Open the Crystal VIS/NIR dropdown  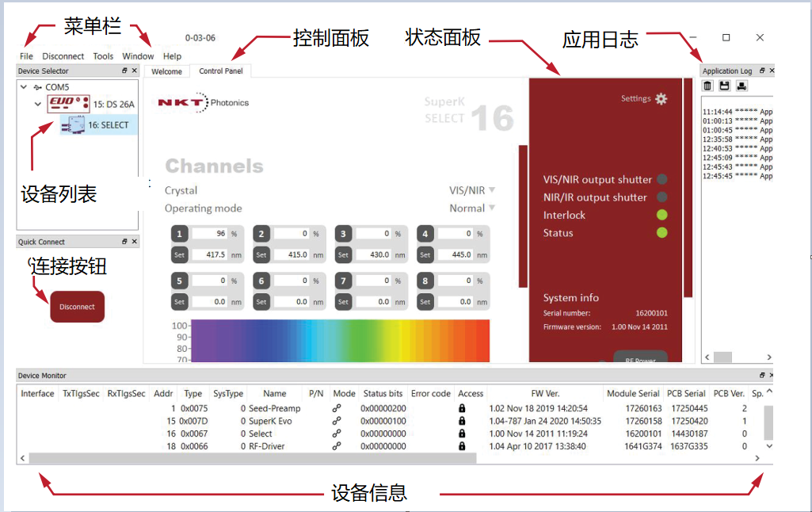(x=472, y=190)
